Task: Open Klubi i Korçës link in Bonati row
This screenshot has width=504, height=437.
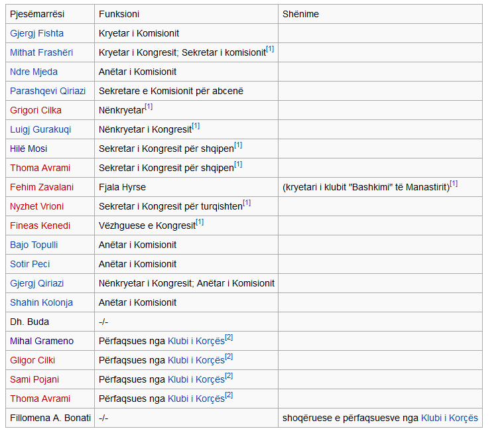Action: tap(449, 418)
